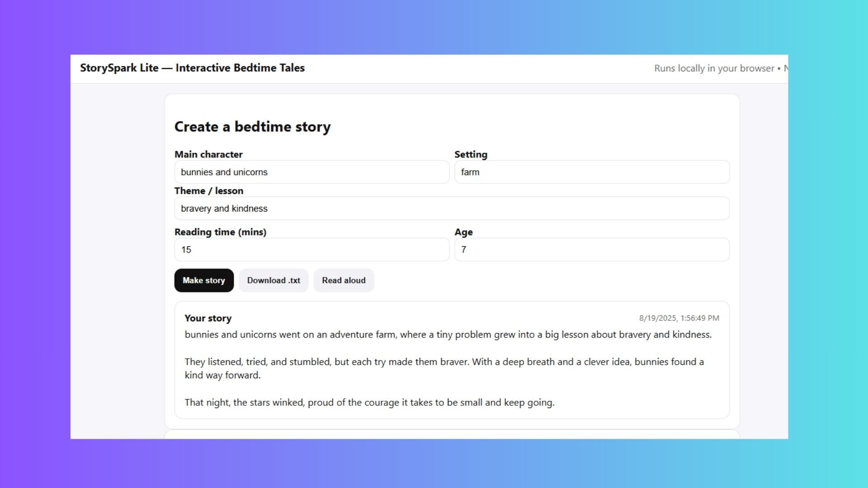Click the 'Age' field label
This screenshot has height=488, width=868.
463,232
